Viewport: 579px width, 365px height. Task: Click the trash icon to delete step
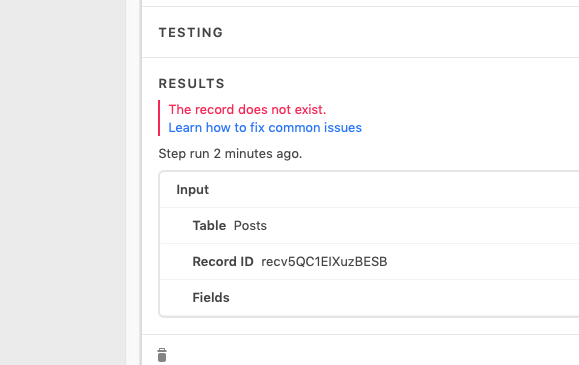tap(162, 355)
